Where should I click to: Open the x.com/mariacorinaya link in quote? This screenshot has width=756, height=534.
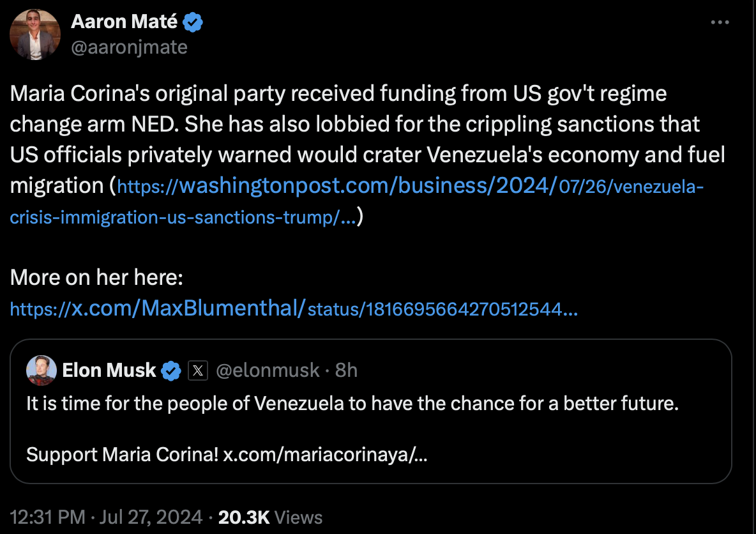[326, 455]
